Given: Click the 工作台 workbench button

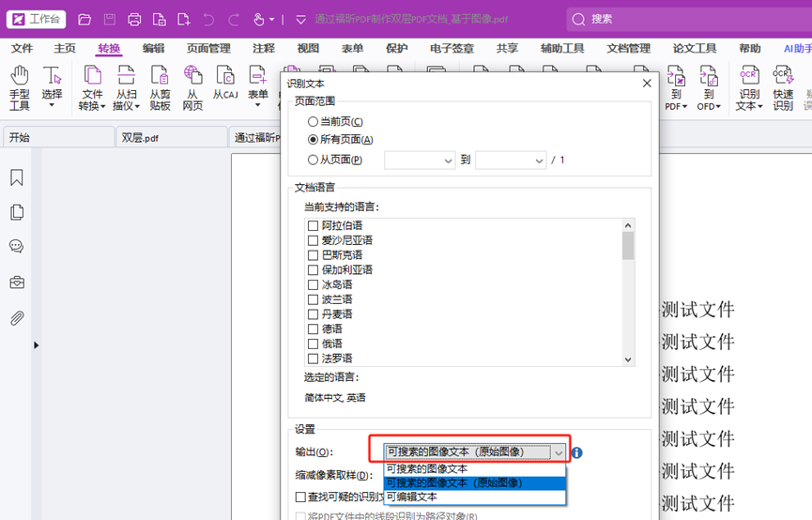Looking at the screenshot, I should tap(36, 19).
